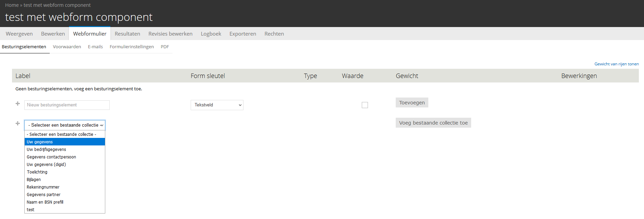The image size is (644, 219).
Task: Open the Exporteren tab
Action: coord(242,34)
